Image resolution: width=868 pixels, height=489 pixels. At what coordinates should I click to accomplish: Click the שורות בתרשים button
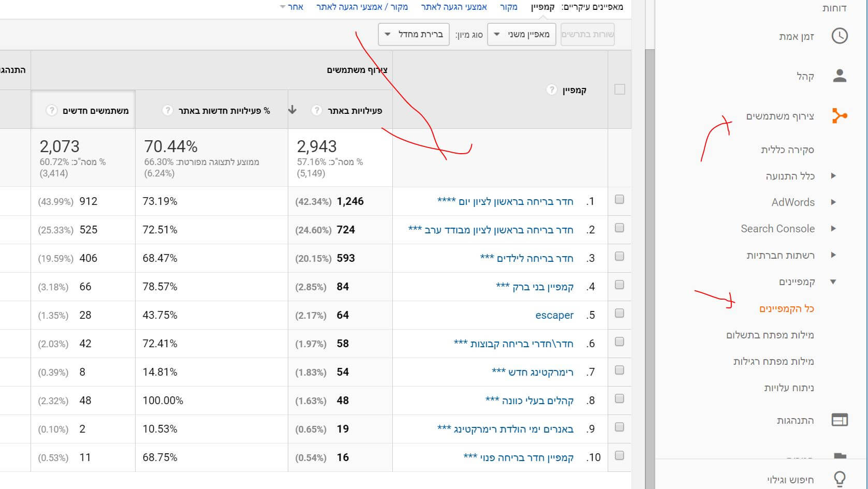pos(587,34)
